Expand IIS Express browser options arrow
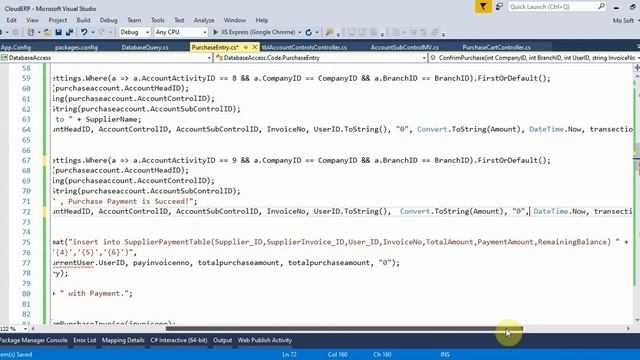The height and width of the screenshot is (360, 640). coord(300,32)
